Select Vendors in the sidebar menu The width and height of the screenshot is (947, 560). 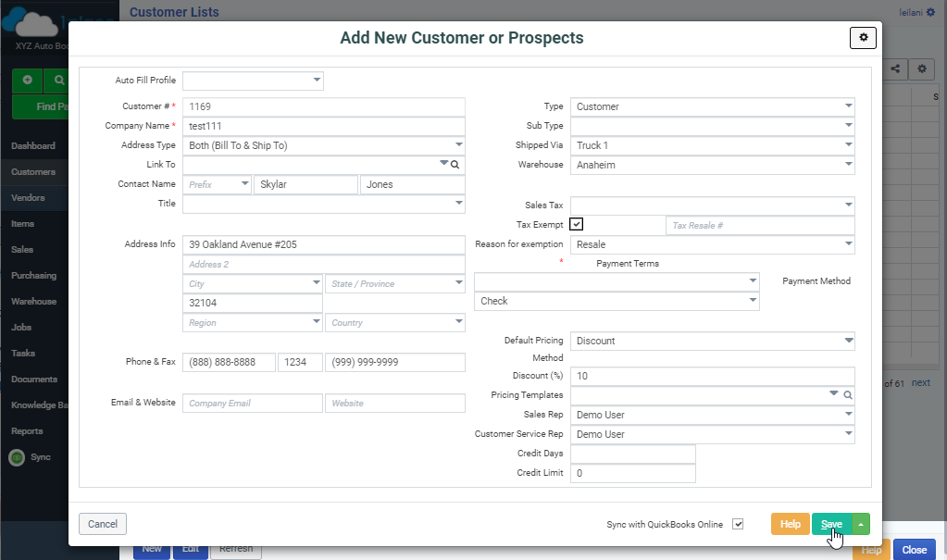coord(28,198)
